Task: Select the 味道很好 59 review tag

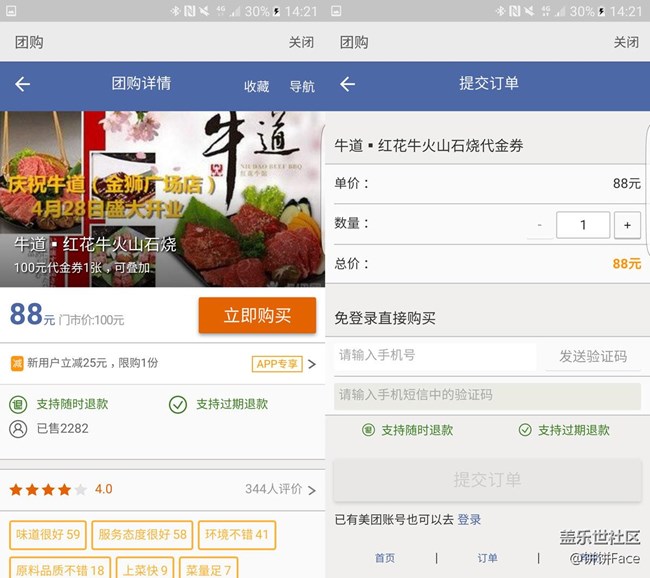Action: click(47, 535)
